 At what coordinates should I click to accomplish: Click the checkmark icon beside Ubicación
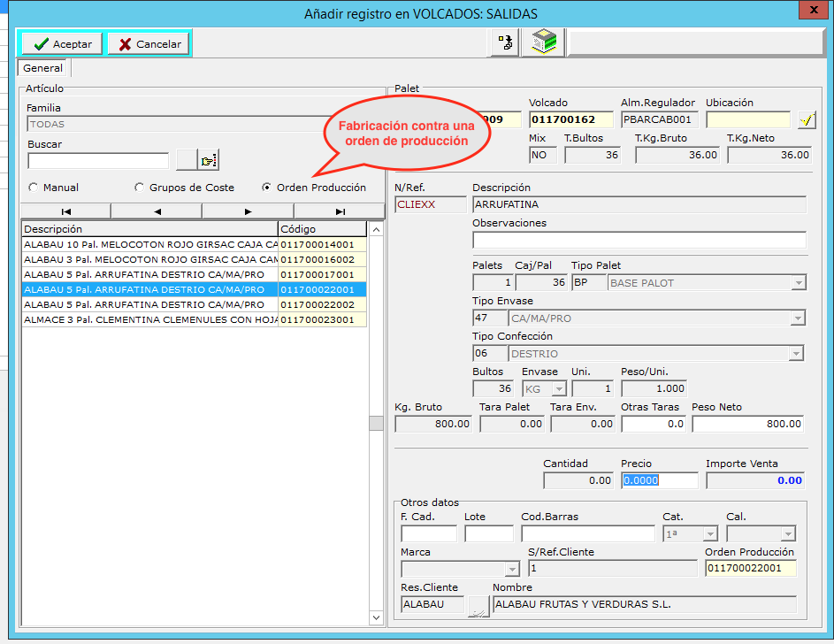click(x=806, y=120)
